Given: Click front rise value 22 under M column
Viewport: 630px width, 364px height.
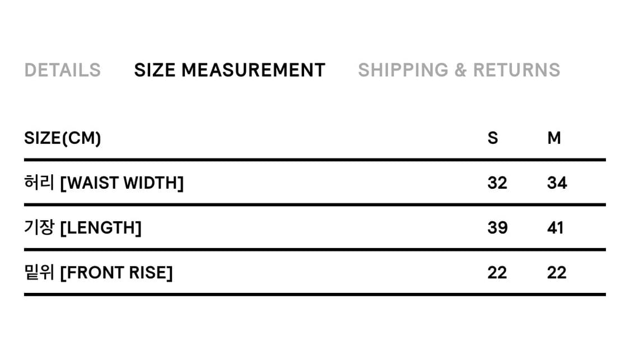Looking at the screenshot, I should point(557,272).
